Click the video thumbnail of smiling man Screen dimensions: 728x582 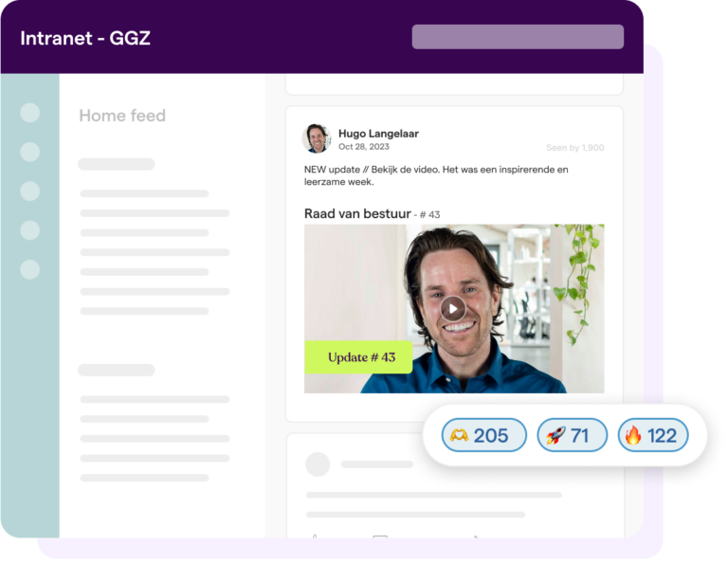[x=454, y=309]
